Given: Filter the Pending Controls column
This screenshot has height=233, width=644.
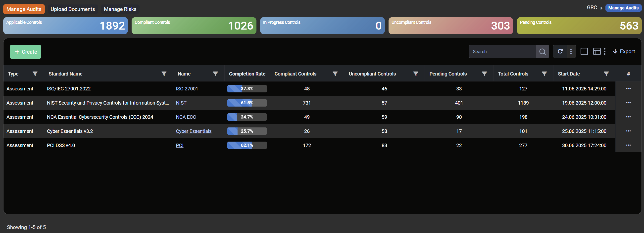Looking at the screenshot, I should click(484, 74).
